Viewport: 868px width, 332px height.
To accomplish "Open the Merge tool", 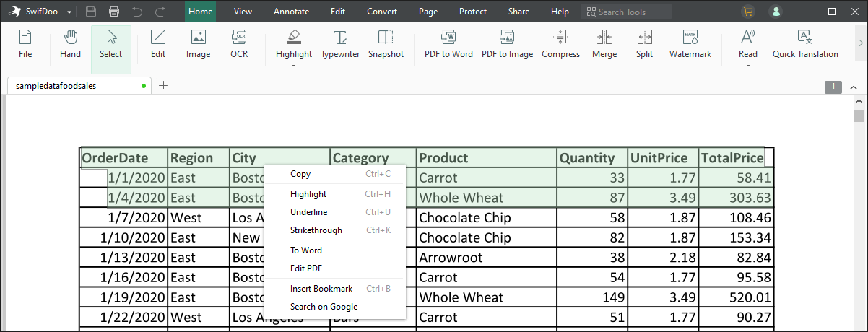I will (604, 45).
